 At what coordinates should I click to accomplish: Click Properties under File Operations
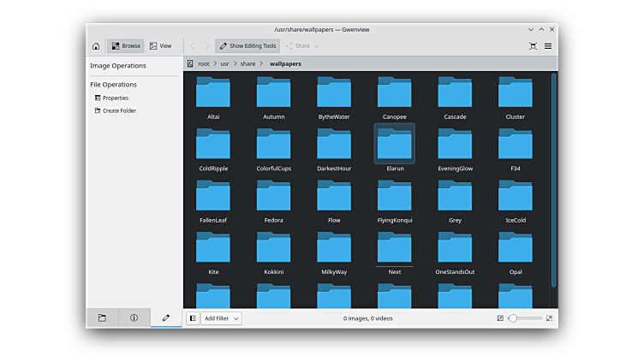tap(115, 98)
